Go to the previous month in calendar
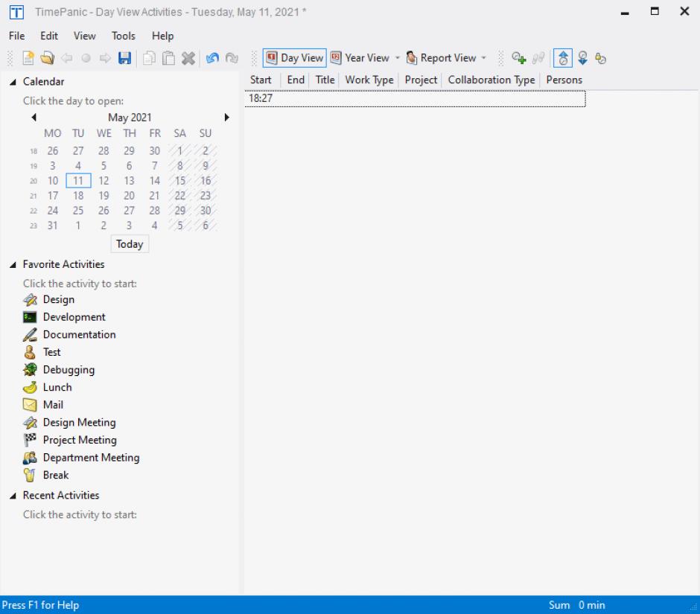This screenshot has height=614, width=700. pyautogui.click(x=34, y=118)
